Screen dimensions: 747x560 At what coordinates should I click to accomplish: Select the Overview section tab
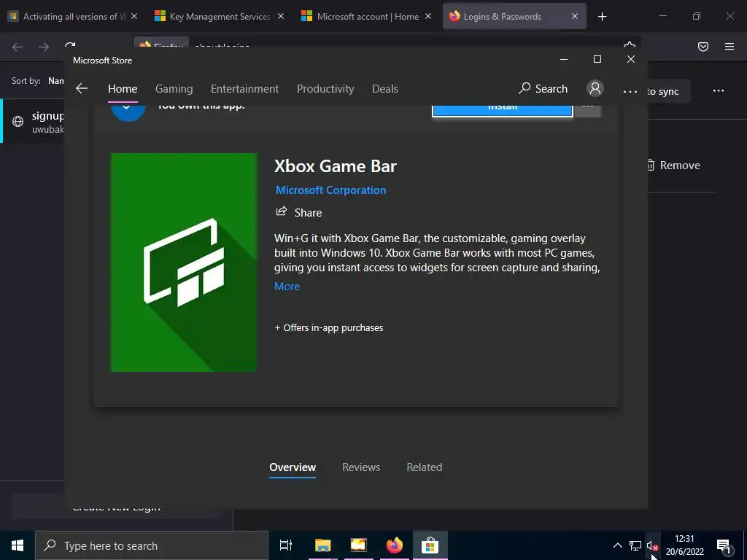click(x=293, y=467)
